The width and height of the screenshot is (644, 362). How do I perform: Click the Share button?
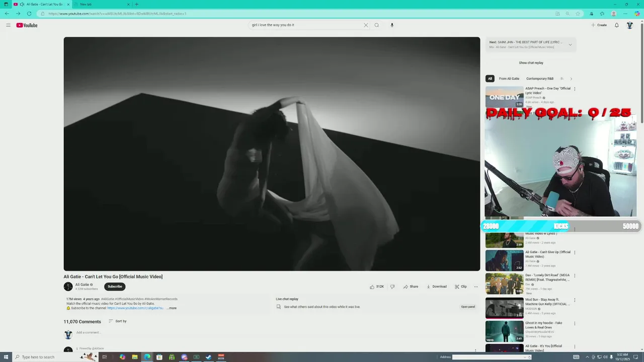[411, 287]
